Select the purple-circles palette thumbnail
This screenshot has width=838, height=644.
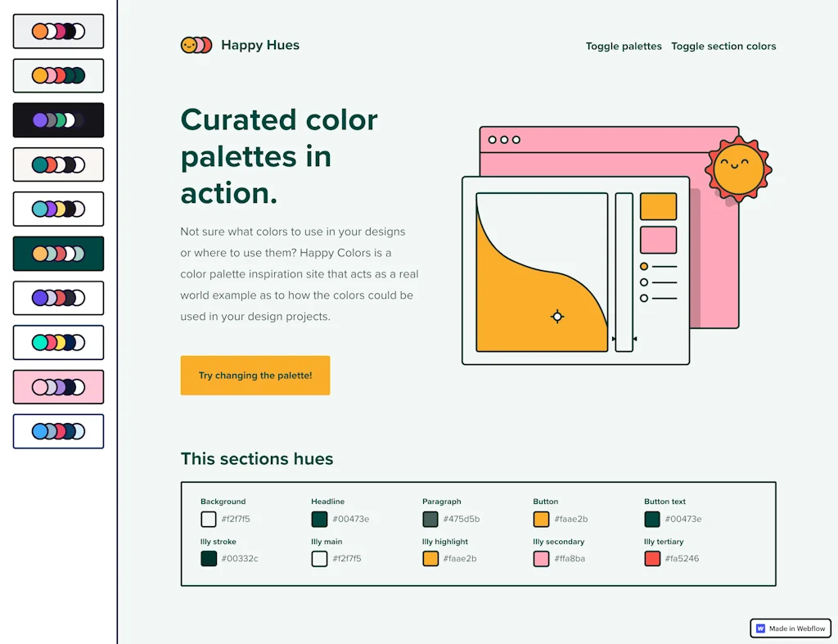[57, 298]
